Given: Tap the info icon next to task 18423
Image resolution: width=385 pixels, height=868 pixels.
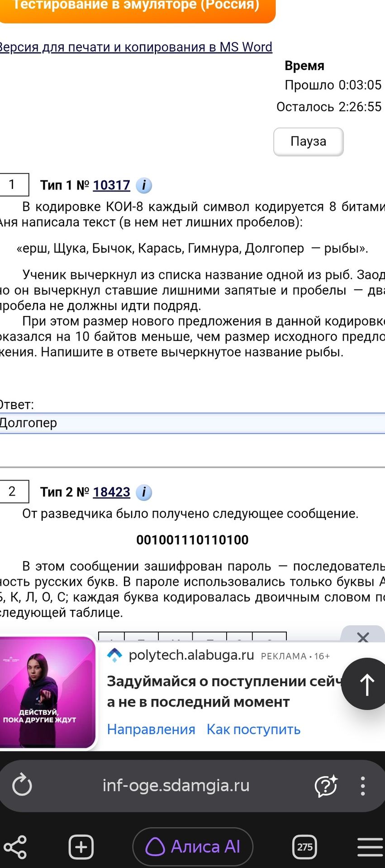Looking at the screenshot, I should (144, 492).
